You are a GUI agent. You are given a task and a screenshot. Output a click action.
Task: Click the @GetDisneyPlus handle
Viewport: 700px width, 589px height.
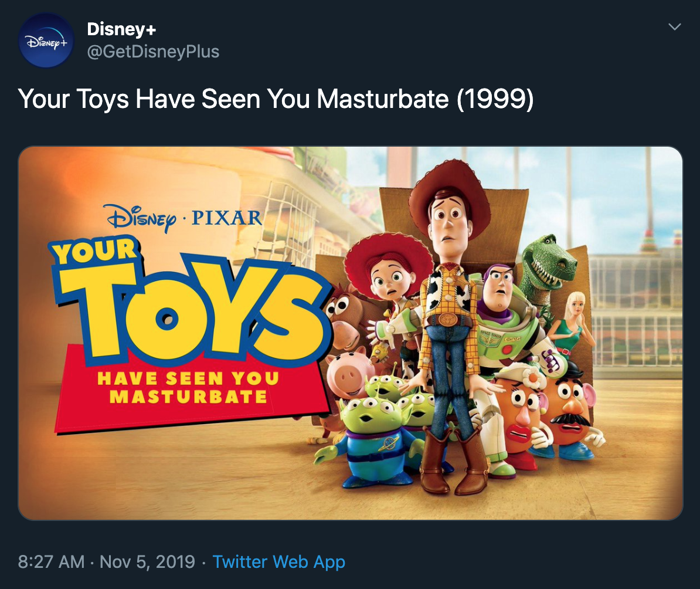pos(153,52)
